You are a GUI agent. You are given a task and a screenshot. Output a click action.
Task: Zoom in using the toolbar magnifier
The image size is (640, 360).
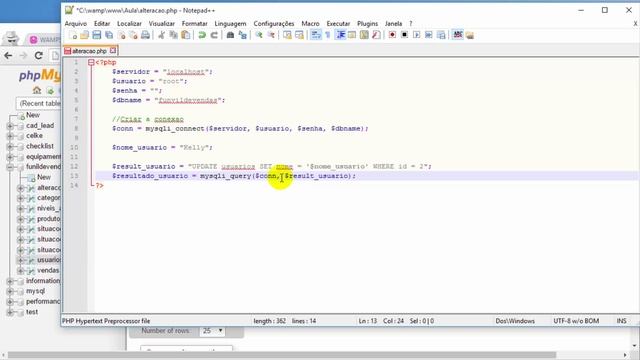(x=259, y=35)
